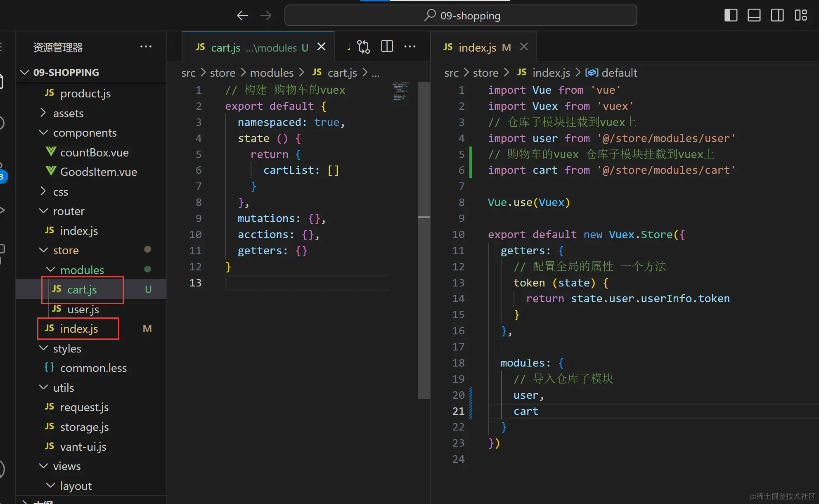The height and width of the screenshot is (504, 819).
Task: Click 'acctions: {},' line in cart.js
Action: click(x=279, y=234)
